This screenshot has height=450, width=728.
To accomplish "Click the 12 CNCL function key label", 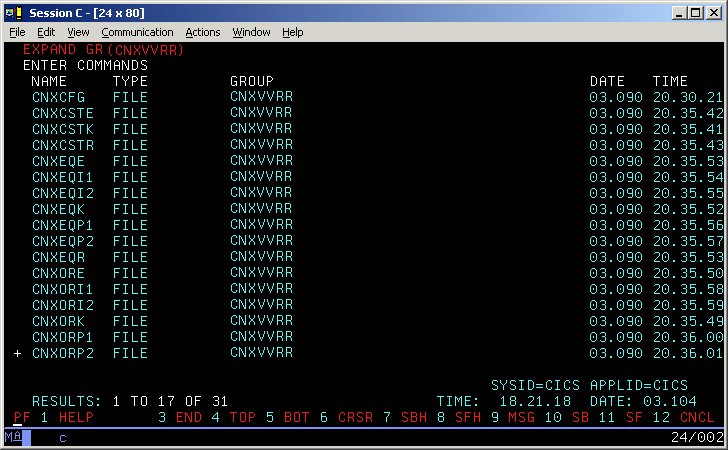I will [x=682, y=417].
